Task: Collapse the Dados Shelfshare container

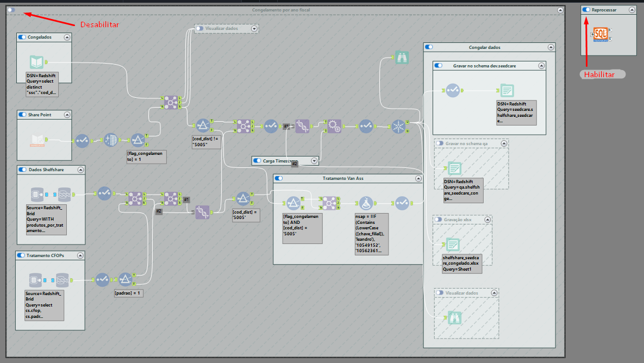Action: (x=80, y=170)
